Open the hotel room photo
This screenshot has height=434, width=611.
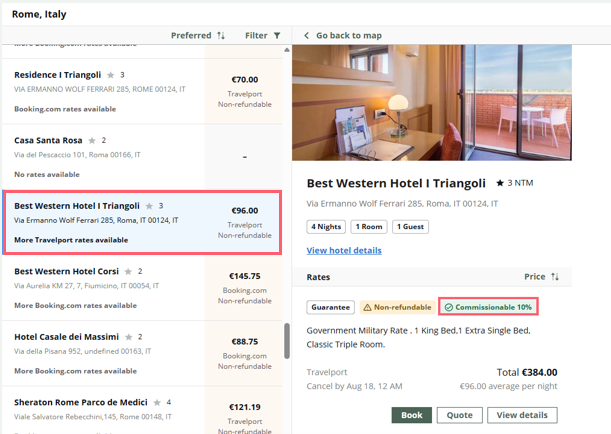click(x=432, y=102)
